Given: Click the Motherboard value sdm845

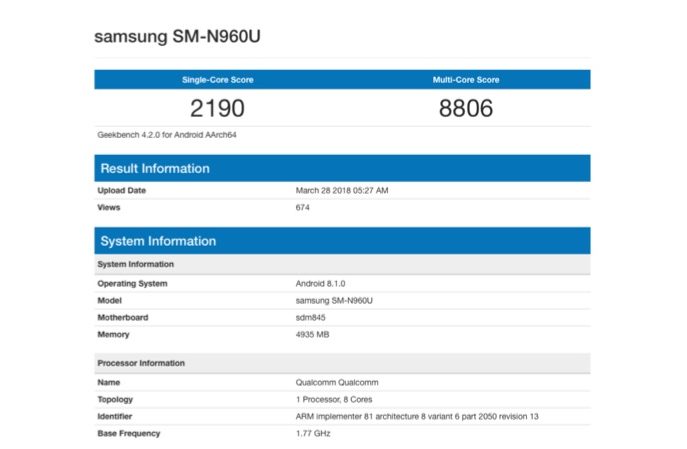Looking at the screenshot, I should (x=310, y=317).
